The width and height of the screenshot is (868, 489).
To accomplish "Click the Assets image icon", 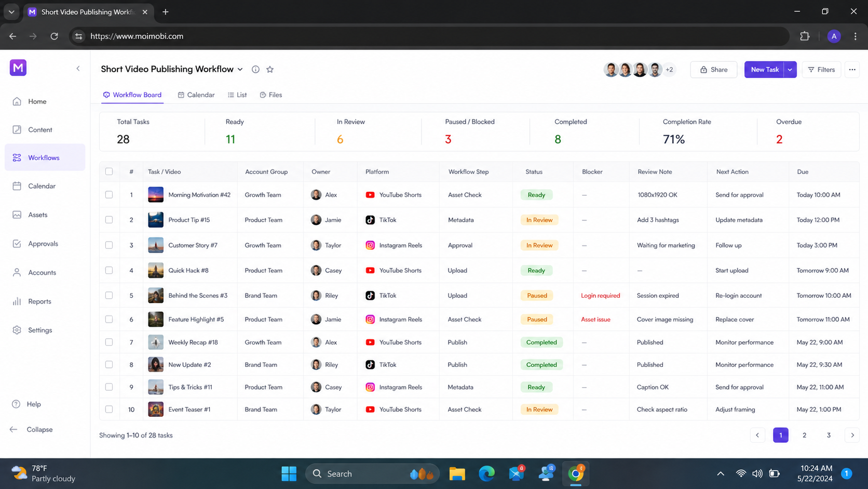I will tap(17, 215).
